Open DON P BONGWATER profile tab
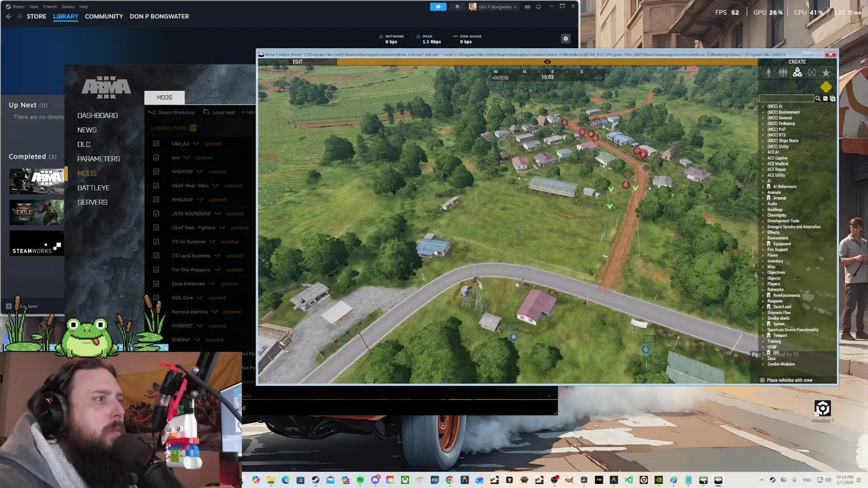Screen dimensions: 868x488 [159, 16]
